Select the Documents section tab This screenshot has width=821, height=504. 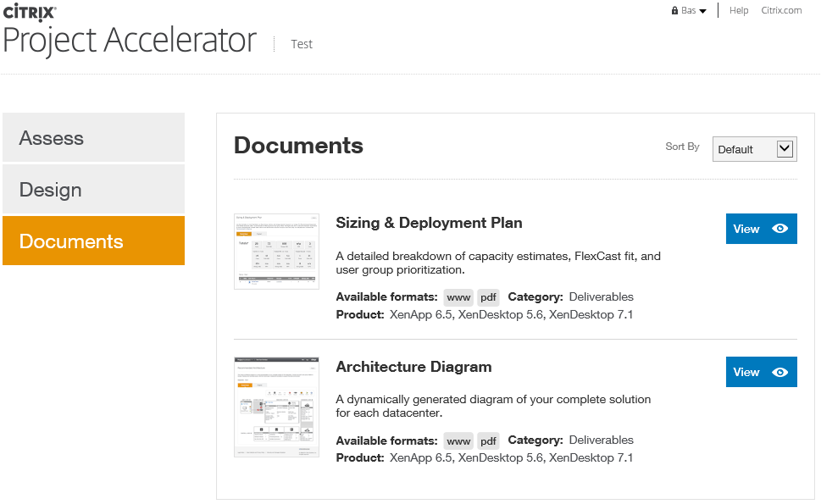pyautogui.click(x=94, y=241)
